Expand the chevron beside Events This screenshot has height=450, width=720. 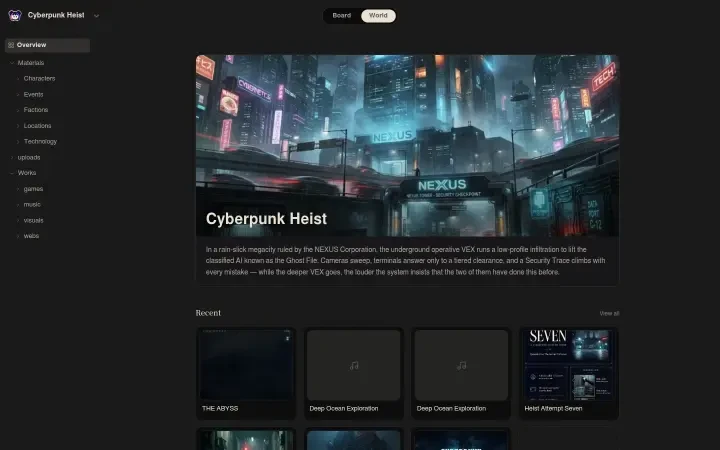18,95
